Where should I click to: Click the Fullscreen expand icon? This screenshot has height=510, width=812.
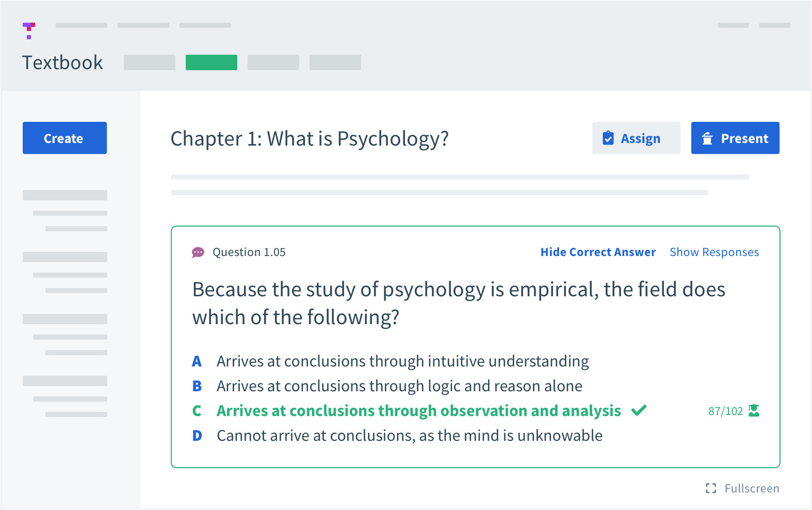click(711, 488)
